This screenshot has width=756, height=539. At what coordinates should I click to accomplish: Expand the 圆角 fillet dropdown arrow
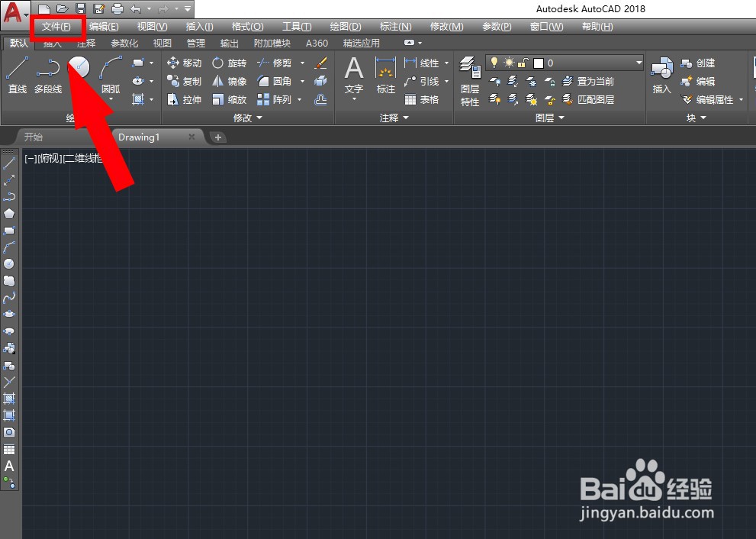(302, 81)
